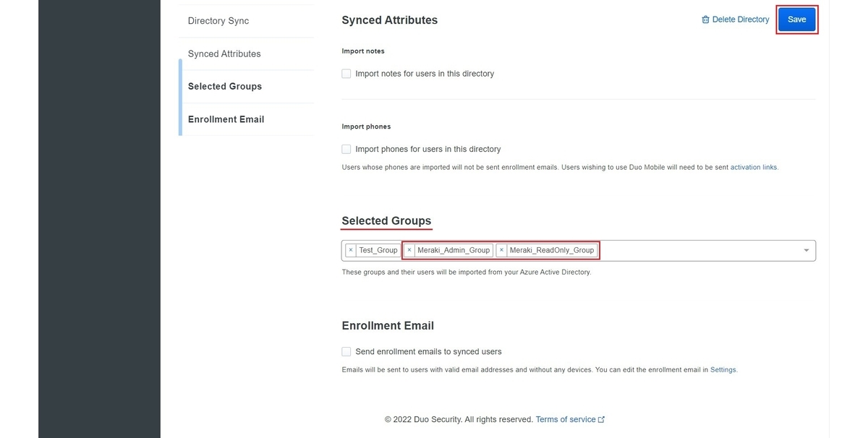Click external link icon after Terms of service
This screenshot has height=438, width=868.
[x=602, y=420]
